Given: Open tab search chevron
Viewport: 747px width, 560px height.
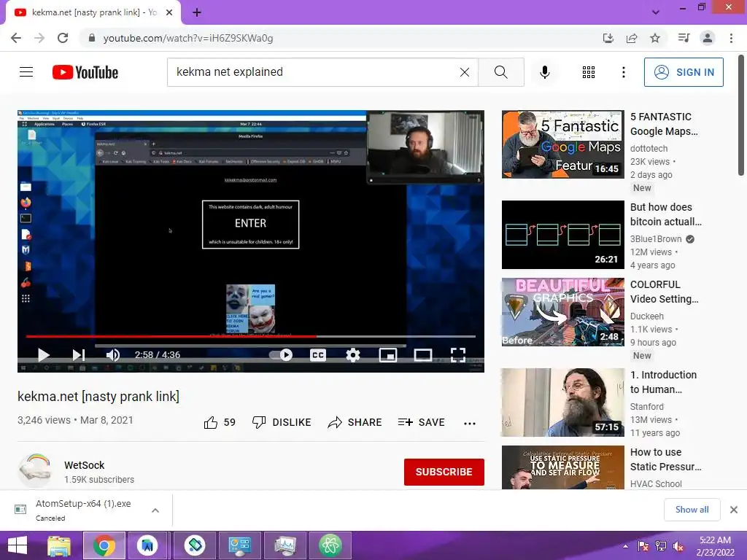Looking at the screenshot, I should [x=656, y=12].
